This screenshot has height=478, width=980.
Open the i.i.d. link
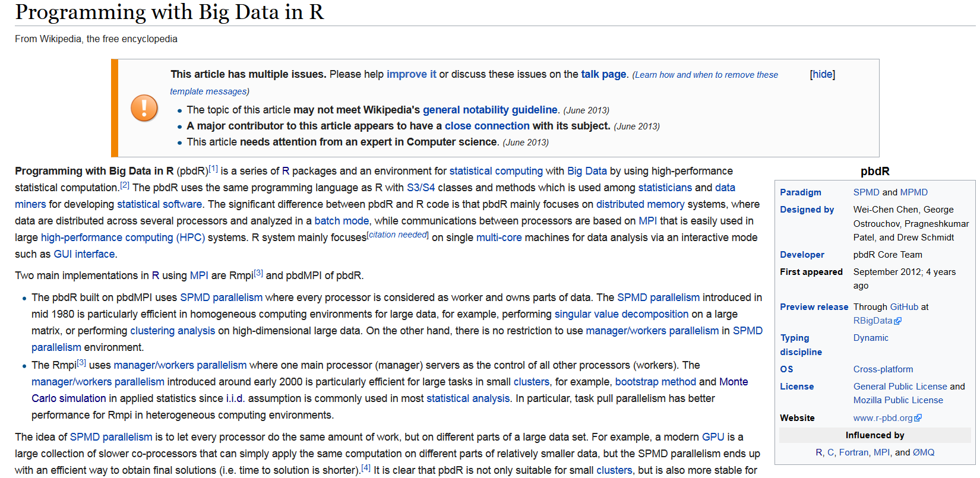[236, 398]
